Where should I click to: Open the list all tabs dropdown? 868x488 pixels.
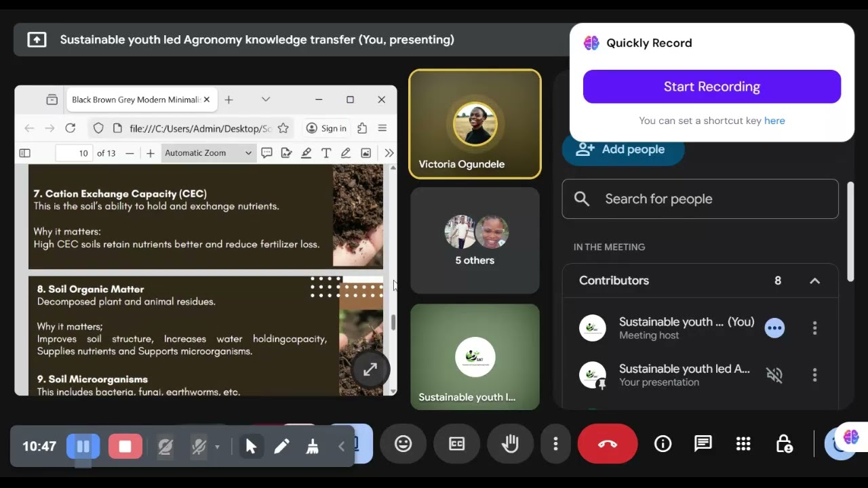click(x=266, y=100)
